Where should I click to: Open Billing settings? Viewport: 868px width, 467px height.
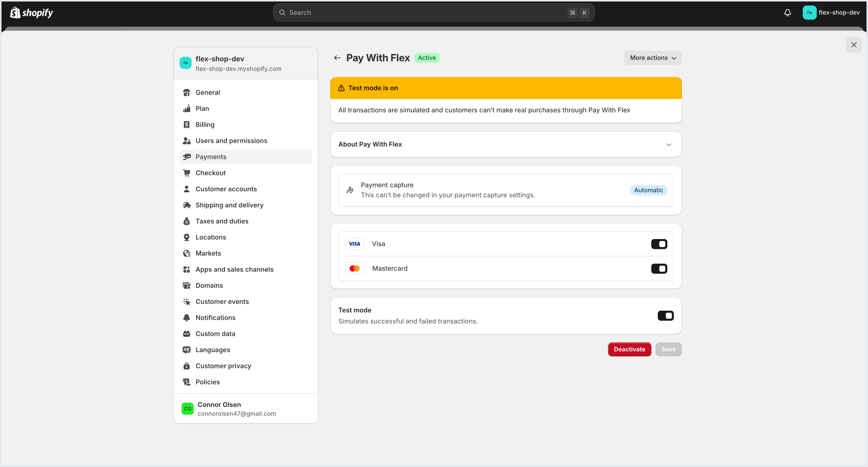pyautogui.click(x=246, y=125)
